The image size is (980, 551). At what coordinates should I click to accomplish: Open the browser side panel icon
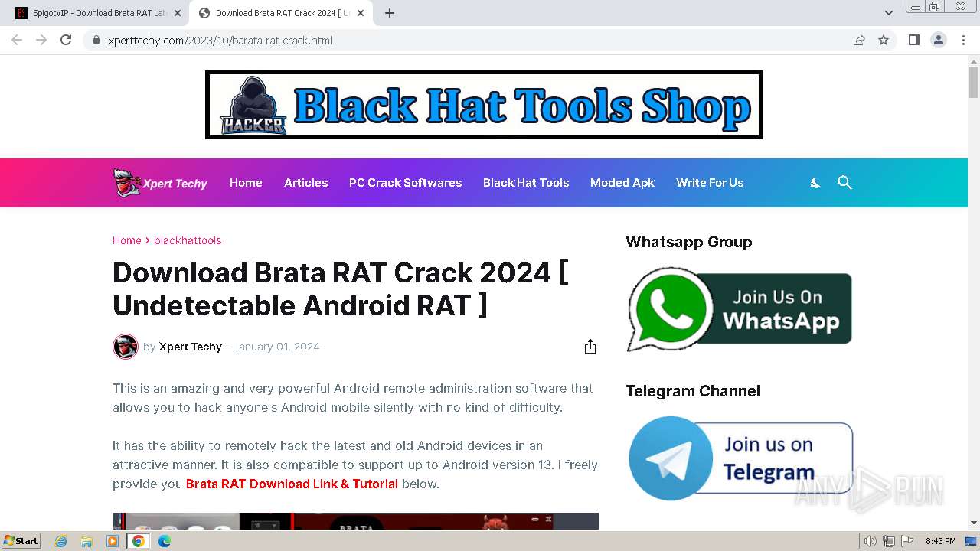[x=913, y=40]
